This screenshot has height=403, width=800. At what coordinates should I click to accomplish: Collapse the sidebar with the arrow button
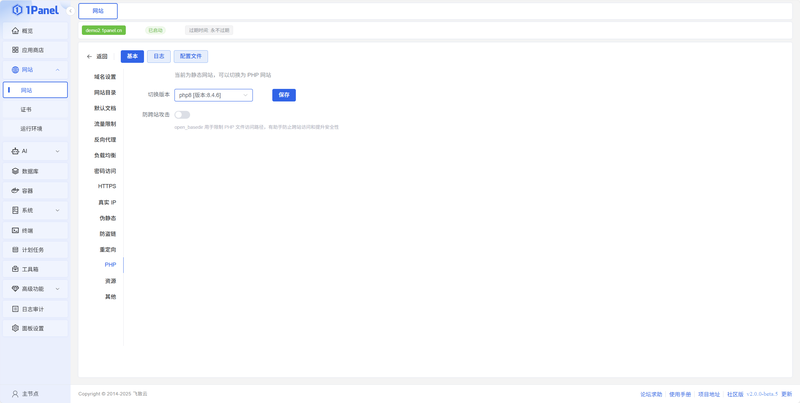pyautogui.click(x=70, y=11)
